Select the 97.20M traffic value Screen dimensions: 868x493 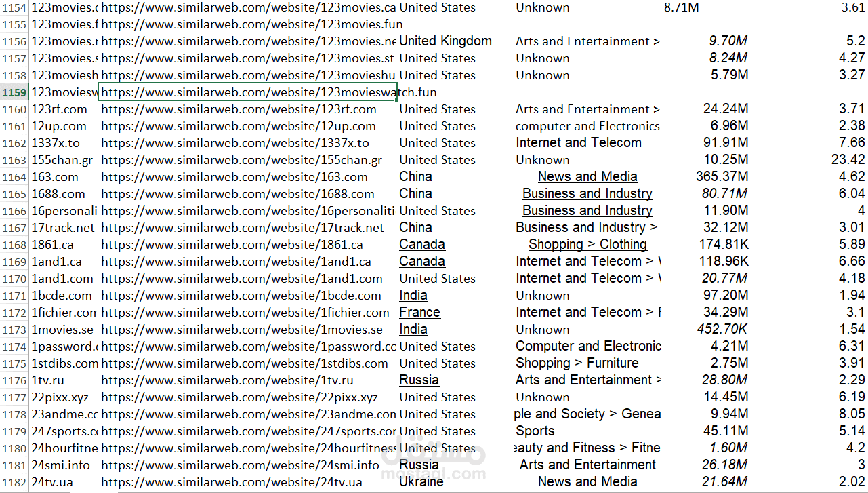pyautogui.click(x=726, y=296)
